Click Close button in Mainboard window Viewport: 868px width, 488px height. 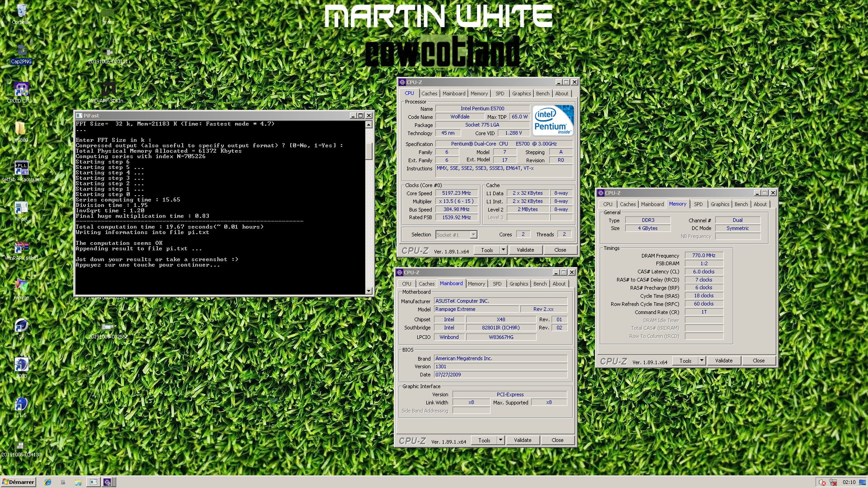pyautogui.click(x=557, y=440)
